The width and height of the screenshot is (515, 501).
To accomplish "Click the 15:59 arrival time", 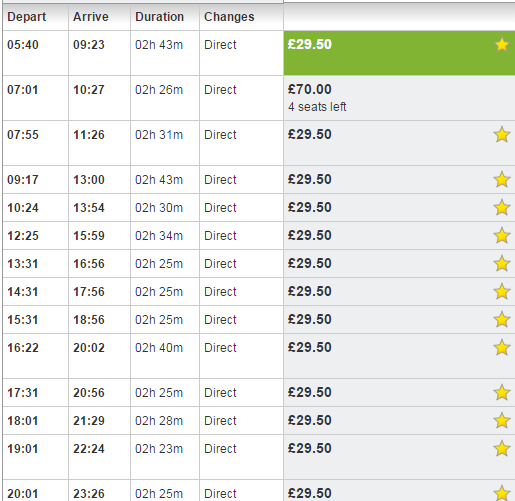I will tap(89, 236).
